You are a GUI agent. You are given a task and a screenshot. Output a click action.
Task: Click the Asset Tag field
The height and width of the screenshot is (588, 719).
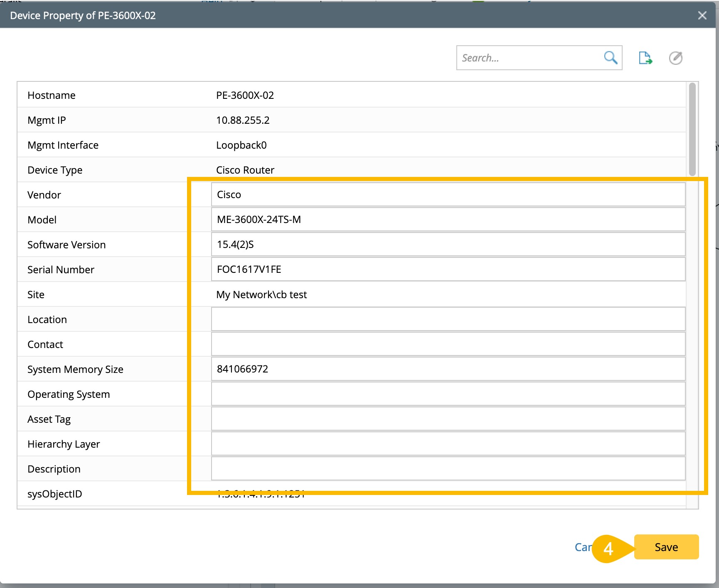[448, 419]
